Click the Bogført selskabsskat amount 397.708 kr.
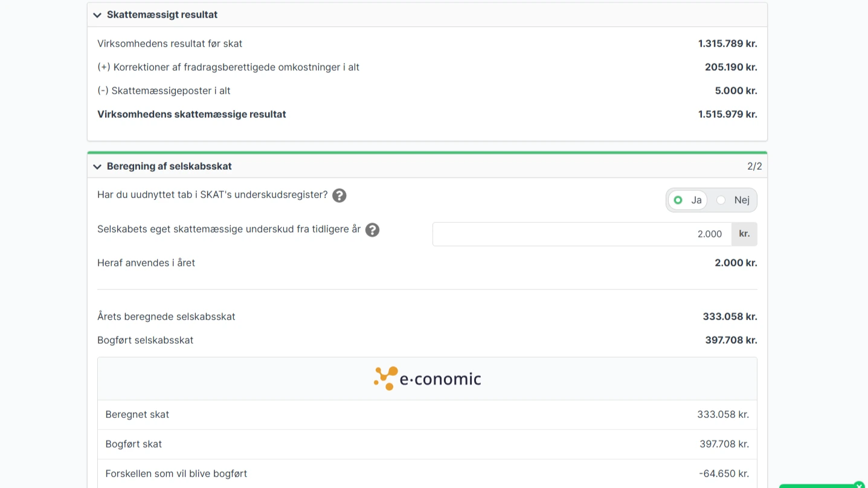 click(x=731, y=340)
